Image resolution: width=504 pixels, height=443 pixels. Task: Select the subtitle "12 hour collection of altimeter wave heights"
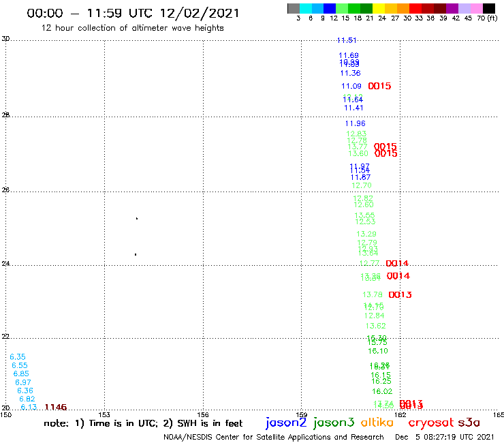coord(132,28)
